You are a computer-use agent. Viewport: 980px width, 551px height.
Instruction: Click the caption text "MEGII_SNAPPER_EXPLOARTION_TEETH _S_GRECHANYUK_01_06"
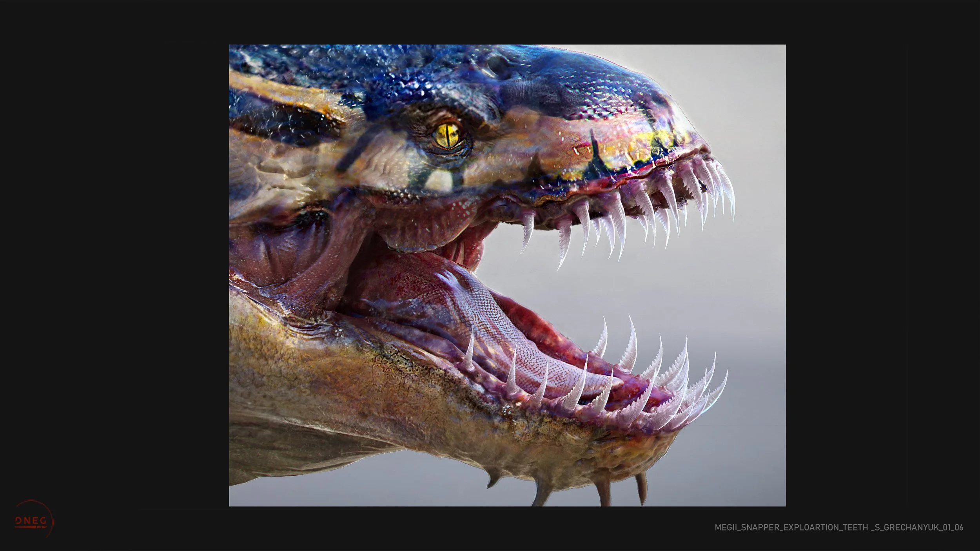(839, 527)
